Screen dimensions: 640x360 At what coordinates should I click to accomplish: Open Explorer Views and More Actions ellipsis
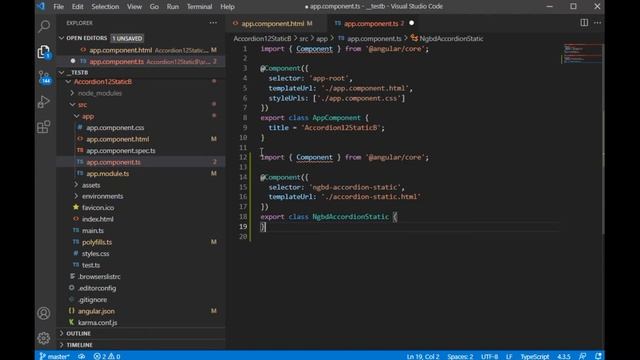pyautogui.click(x=213, y=23)
